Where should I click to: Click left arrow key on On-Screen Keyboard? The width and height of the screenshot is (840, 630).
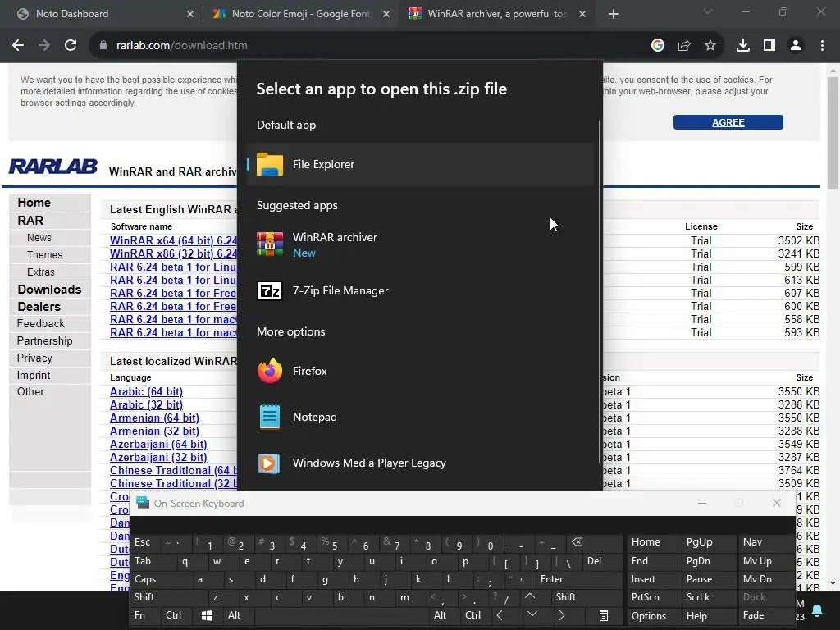point(500,615)
